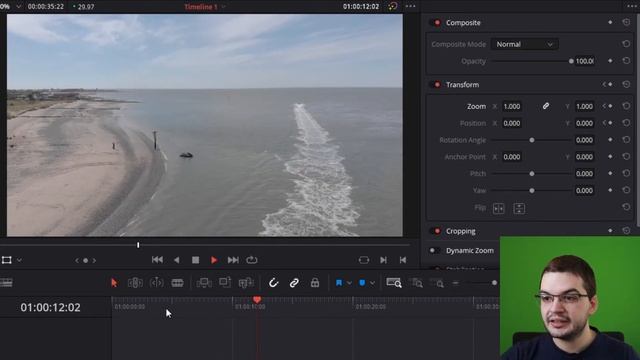640x360 pixels.
Task: Add keyframe for Opacity
Action: (x=610, y=61)
